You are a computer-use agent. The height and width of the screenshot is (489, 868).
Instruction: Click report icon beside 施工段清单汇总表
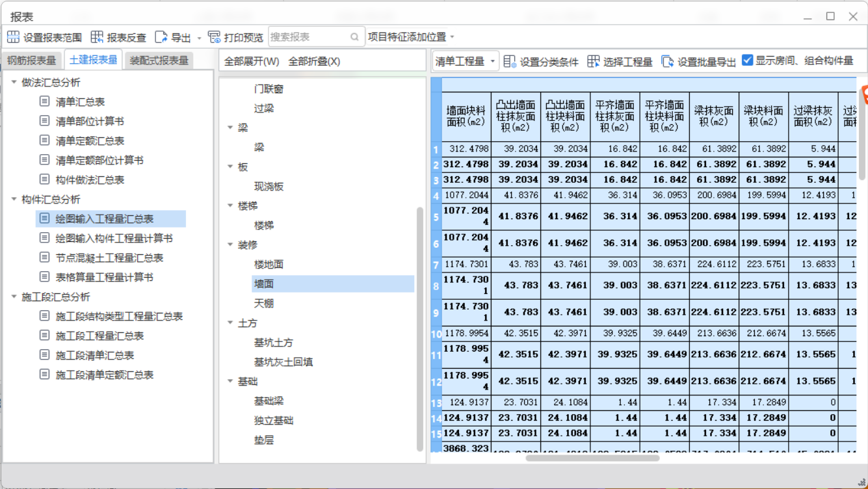click(x=44, y=355)
